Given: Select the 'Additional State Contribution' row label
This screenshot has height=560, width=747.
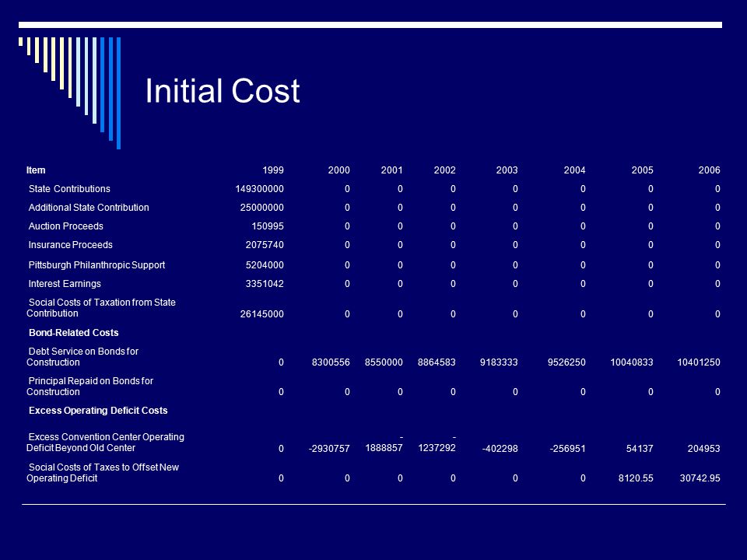Looking at the screenshot, I should [x=89, y=207].
